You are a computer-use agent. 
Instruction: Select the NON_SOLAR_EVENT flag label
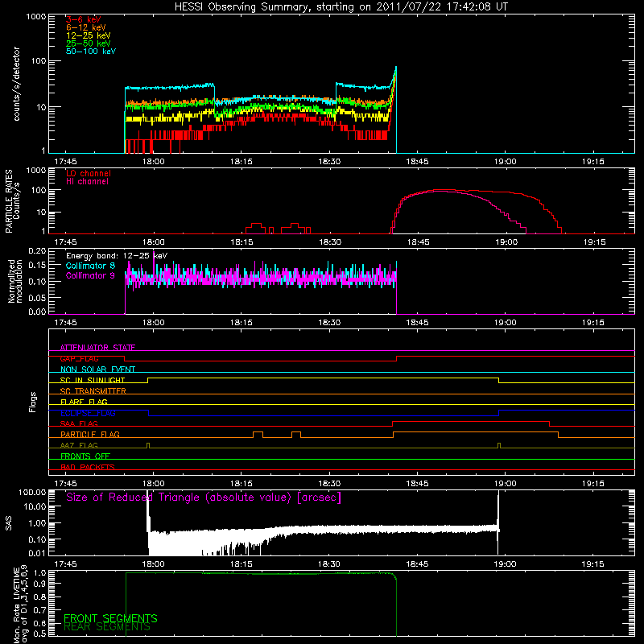coord(97,369)
